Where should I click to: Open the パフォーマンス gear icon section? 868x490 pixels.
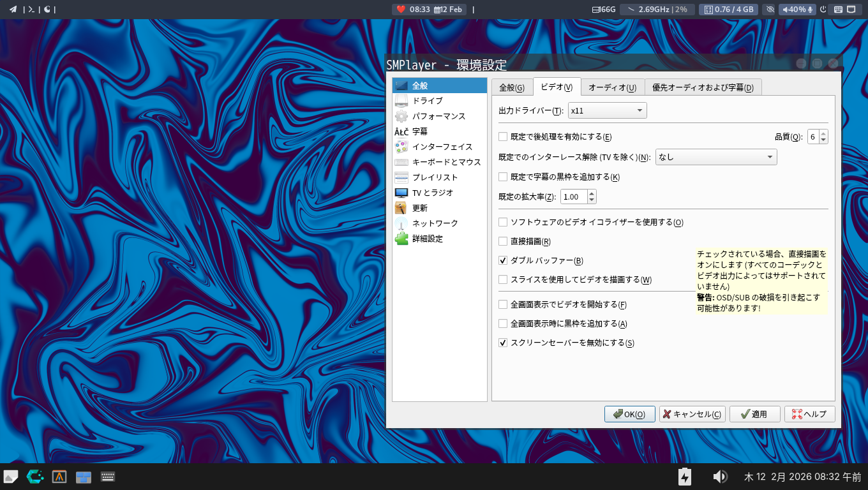tap(401, 116)
